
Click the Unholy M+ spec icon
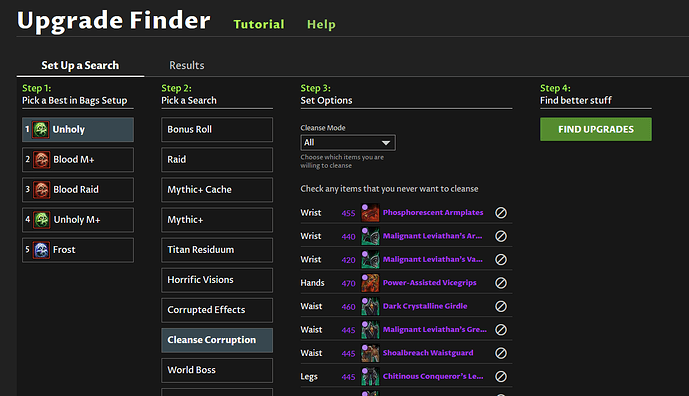tap(41, 220)
